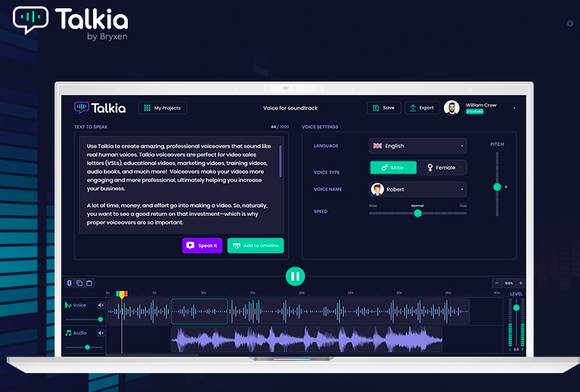The width and height of the screenshot is (580, 392).
Task: Select the Male voice type
Action: 393,168
